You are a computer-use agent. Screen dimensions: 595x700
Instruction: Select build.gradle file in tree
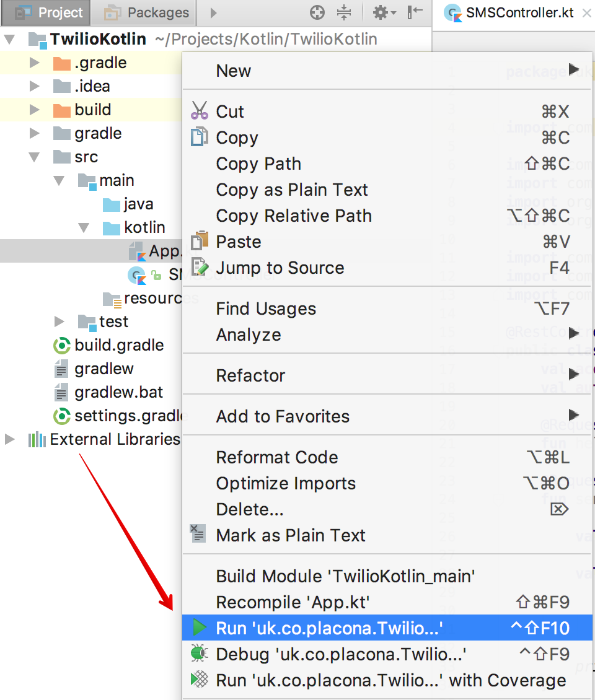coord(118,346)
